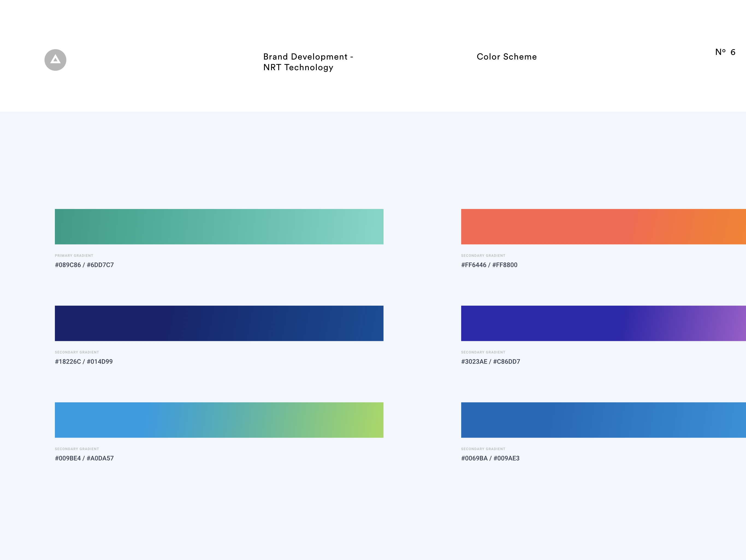Select the dark navy gradient bar
746x560 pixels.
(219, 323)
